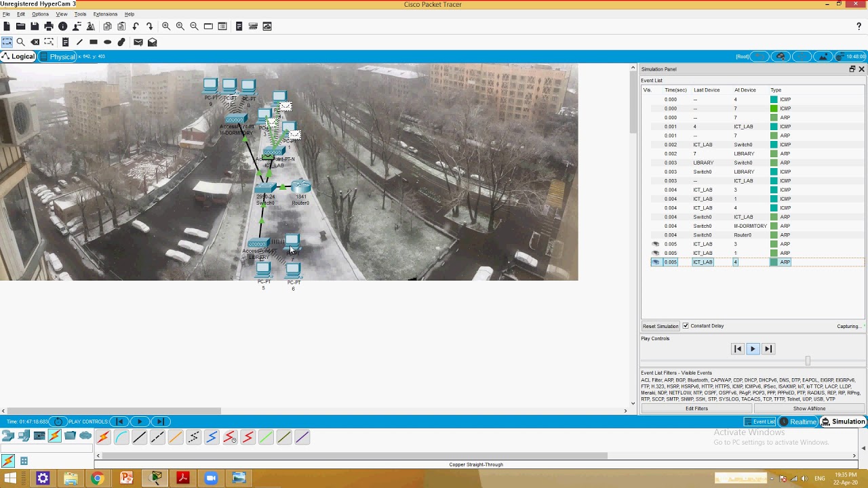Click the M-DORMITORY event row

[753, 226]
